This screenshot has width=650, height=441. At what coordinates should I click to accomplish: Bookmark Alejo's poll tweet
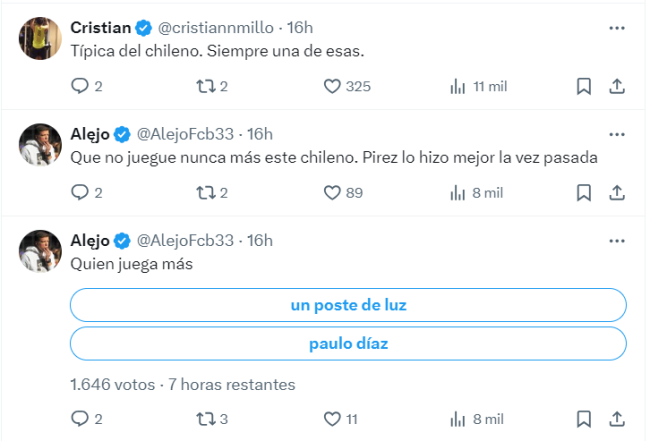pyautogui.click(x=584, y=418)
